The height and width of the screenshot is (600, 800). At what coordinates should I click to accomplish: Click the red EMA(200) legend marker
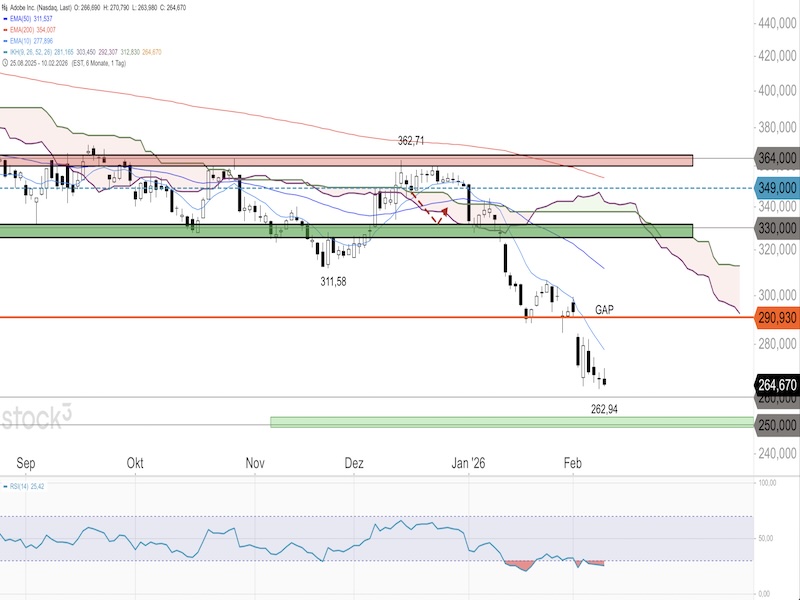pos(6,30)
